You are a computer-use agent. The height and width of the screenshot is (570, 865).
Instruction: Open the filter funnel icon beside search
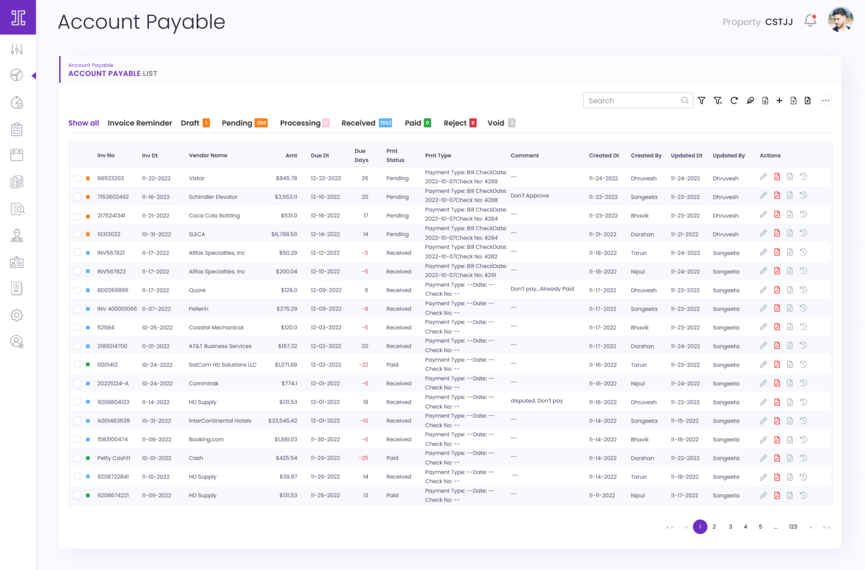(701, 101)
